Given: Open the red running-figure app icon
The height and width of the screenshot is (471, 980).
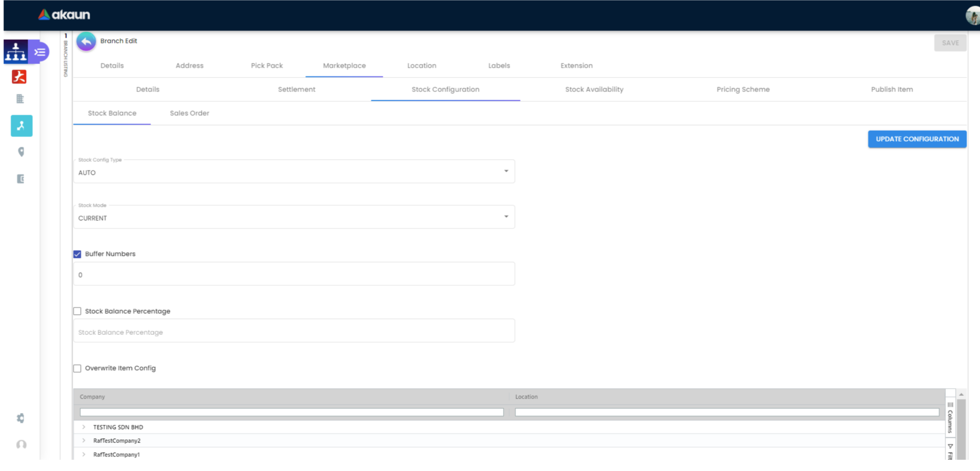Looking at the screenshot, I should pos(19,77).
